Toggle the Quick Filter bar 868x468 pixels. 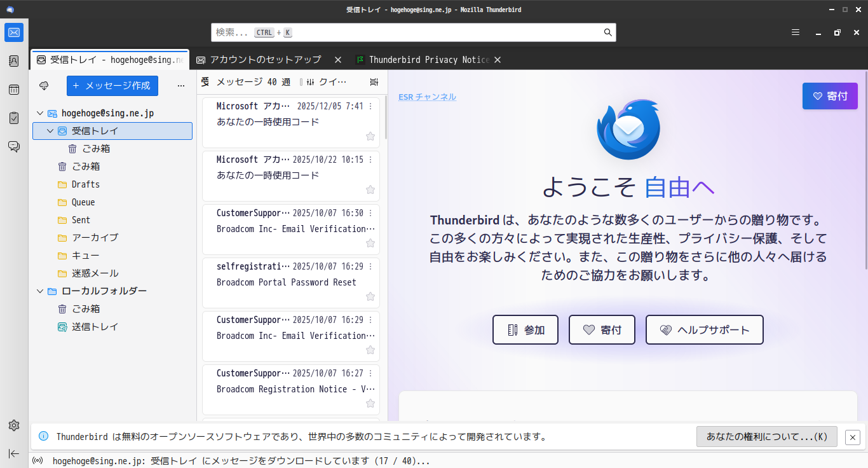[x=326, y=82]
